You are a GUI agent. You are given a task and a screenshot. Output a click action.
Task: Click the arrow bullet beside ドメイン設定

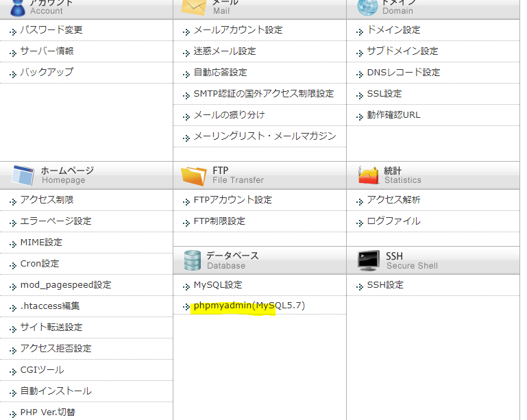(x=360, y=32)
